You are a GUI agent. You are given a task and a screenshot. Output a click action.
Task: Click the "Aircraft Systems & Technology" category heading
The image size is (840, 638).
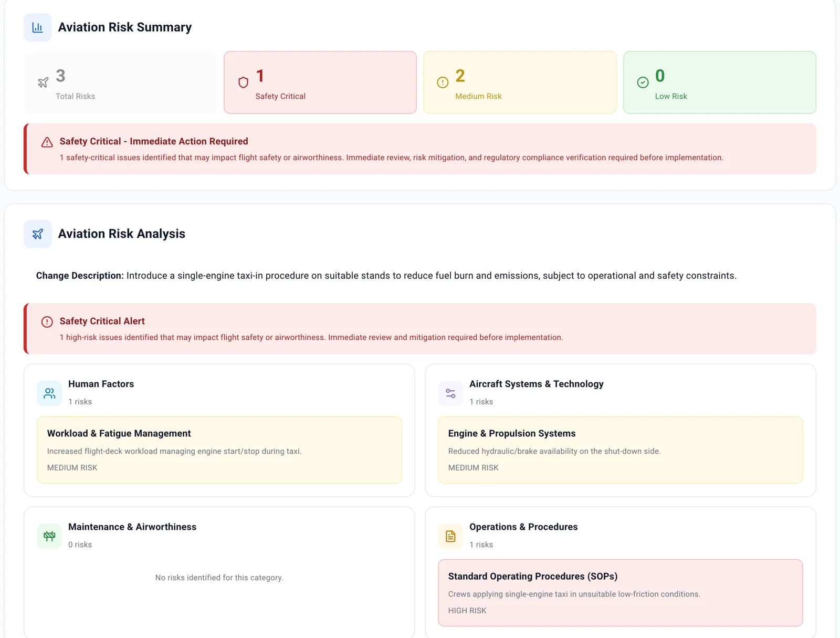click(x=537, y=384)
